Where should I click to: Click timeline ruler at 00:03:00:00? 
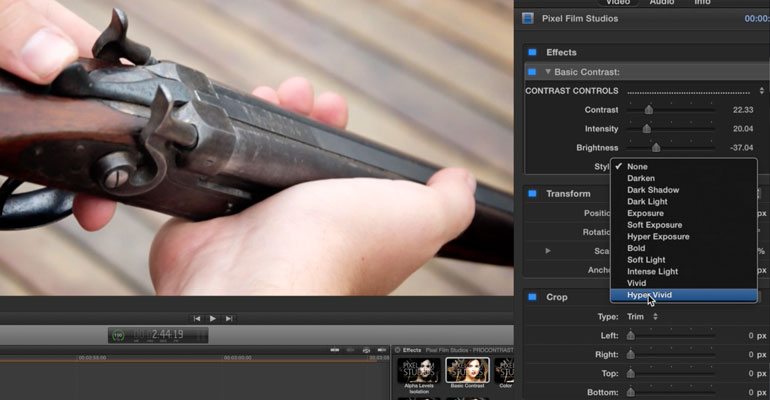(x=238, y=358)
